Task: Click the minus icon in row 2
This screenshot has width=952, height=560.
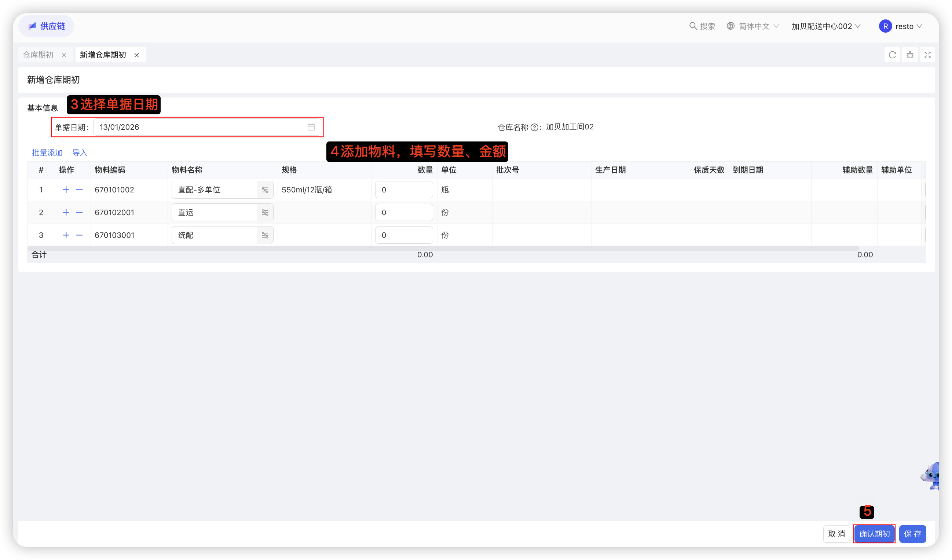Action: [x=79, y=212]
